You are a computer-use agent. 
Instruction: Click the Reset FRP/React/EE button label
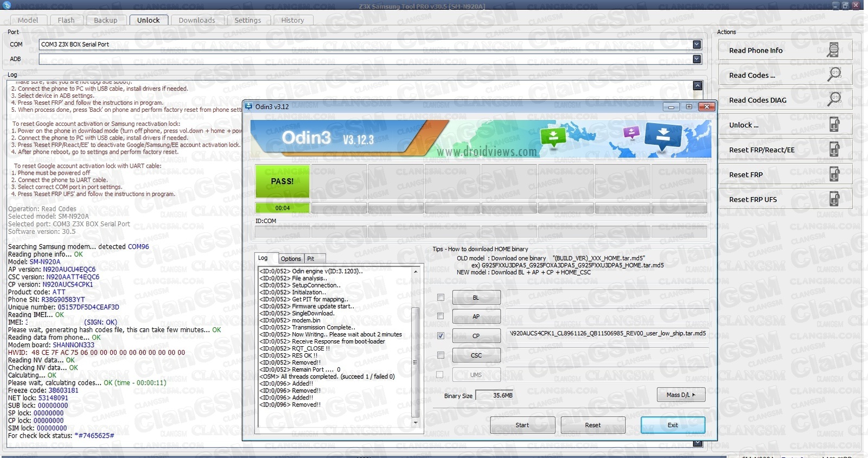[x=762, y=150]
